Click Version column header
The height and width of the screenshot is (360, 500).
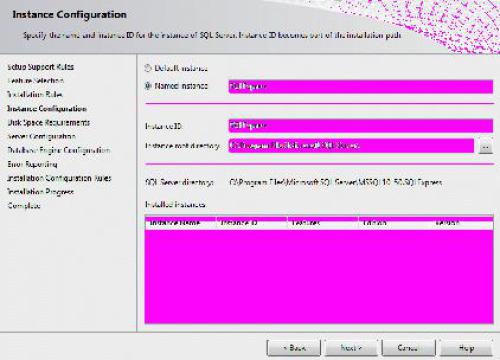[x=462, y=223]
